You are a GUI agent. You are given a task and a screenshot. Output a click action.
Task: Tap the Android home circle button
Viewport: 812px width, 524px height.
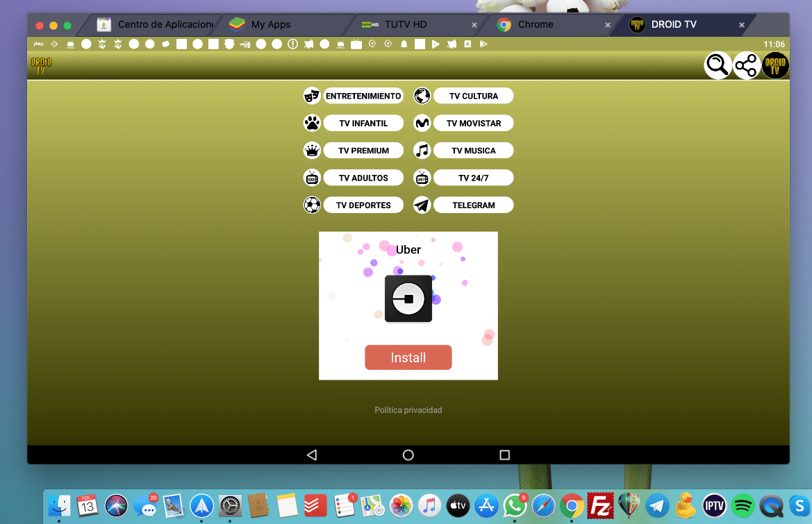pyautogui.click(x=408, y=455)
